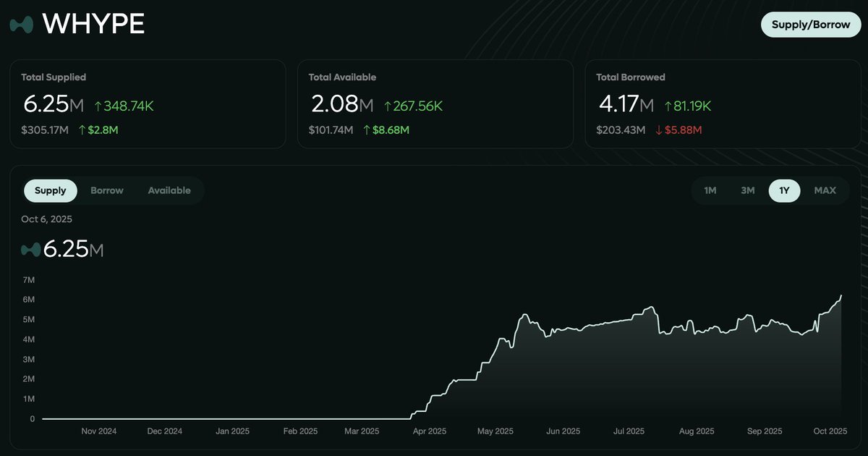
Task: Click the $305.17M supplied value
Action: [45, 130]
